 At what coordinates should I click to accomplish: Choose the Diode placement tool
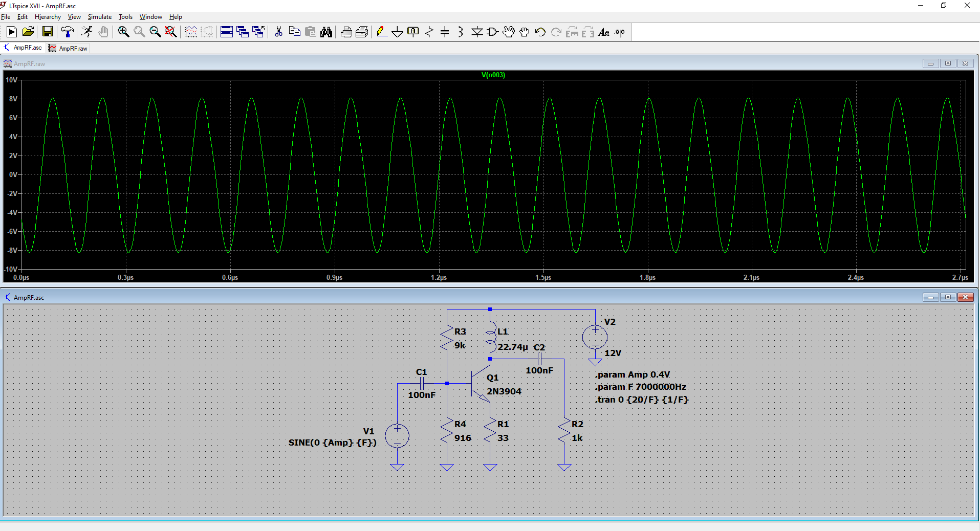tap(477, 32)
